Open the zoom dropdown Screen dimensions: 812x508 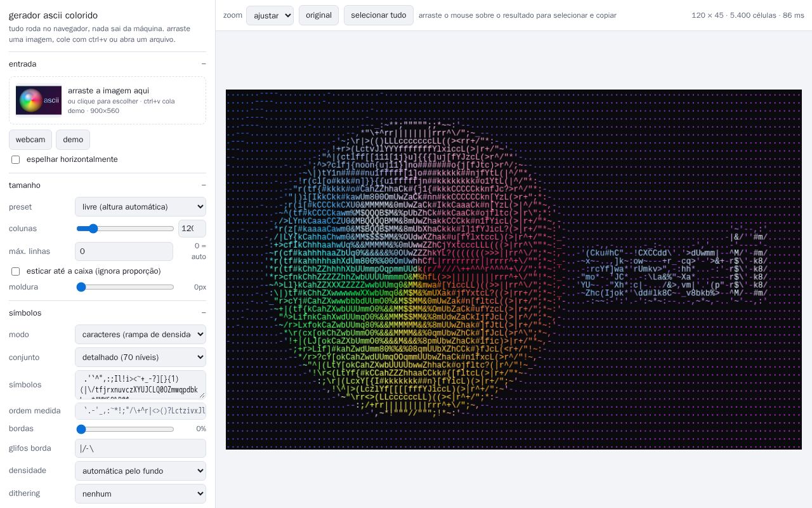(270, 15)
